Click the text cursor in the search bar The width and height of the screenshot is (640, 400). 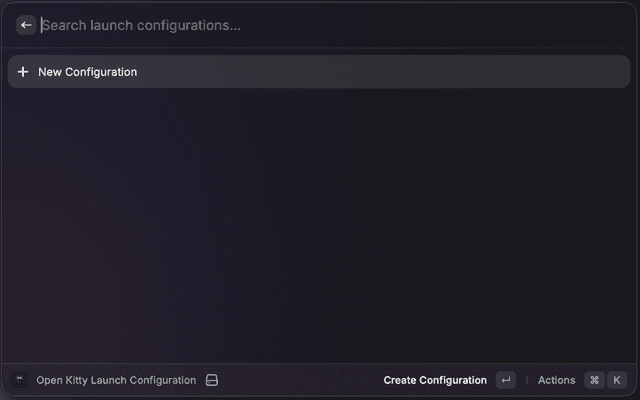tap(41, 25)
